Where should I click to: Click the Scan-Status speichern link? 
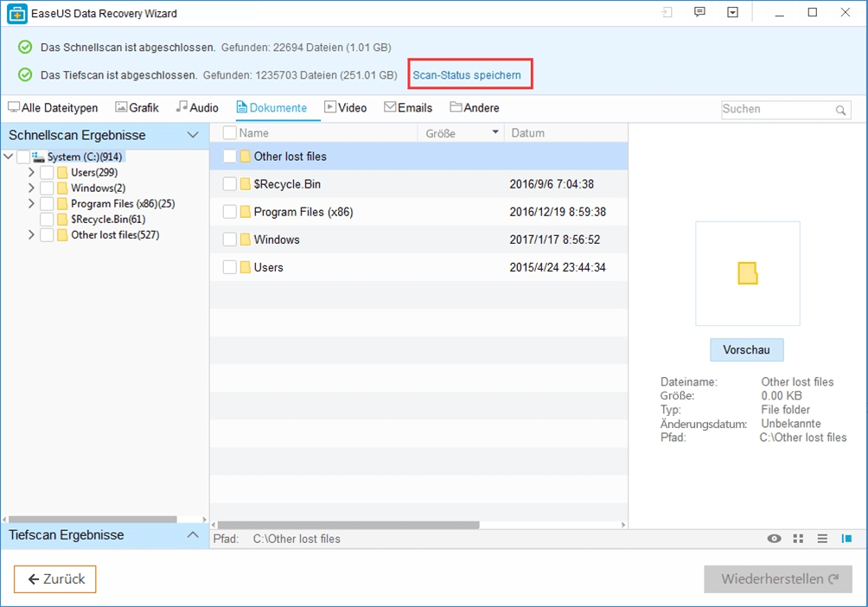tap(467, 74)
